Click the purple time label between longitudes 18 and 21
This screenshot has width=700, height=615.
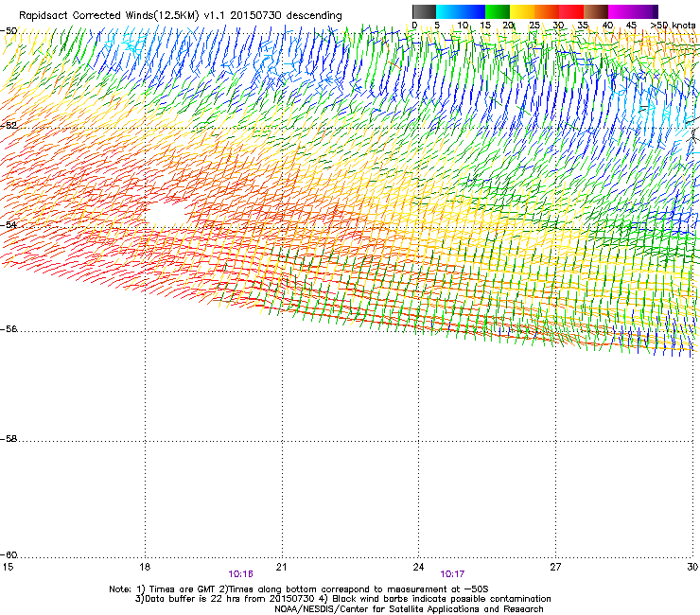pyautogui.click(x=240, y=574)
